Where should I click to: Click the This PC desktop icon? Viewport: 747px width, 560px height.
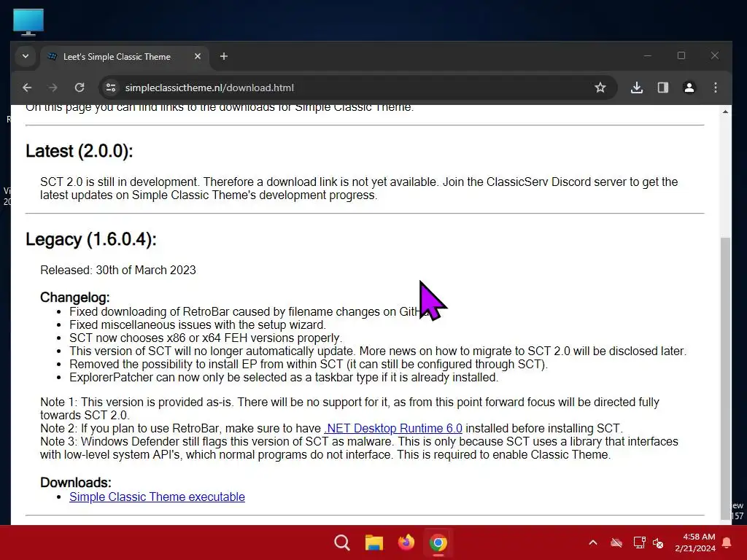(x=28, y=22)
